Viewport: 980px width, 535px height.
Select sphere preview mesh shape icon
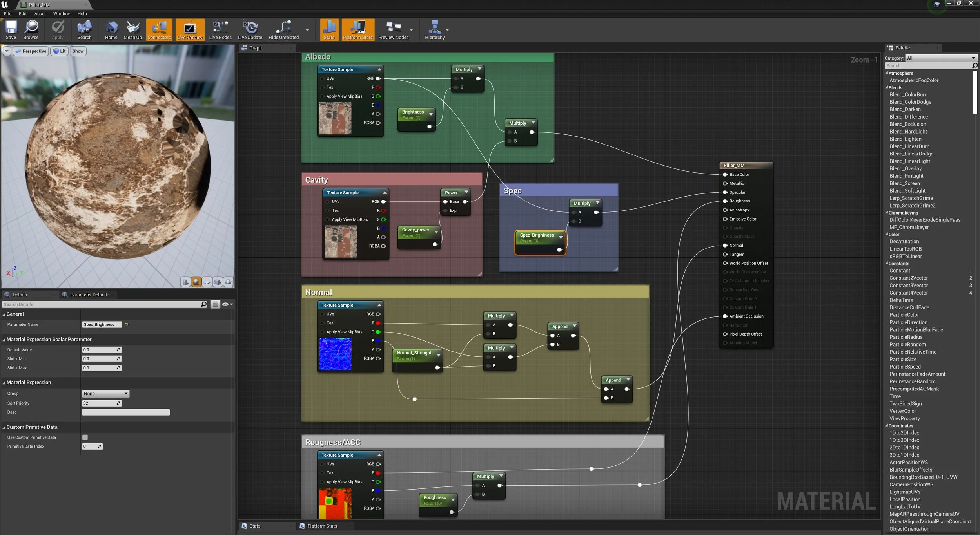point(196,282)
